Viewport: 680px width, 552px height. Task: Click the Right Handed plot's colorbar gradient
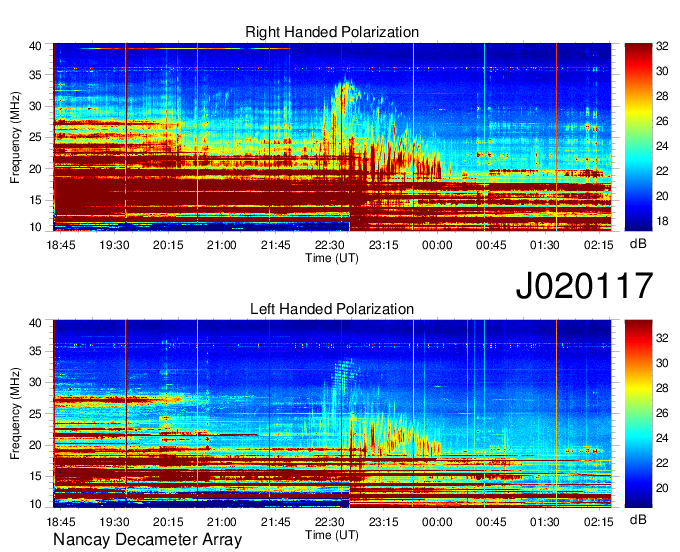pos(638,137)
